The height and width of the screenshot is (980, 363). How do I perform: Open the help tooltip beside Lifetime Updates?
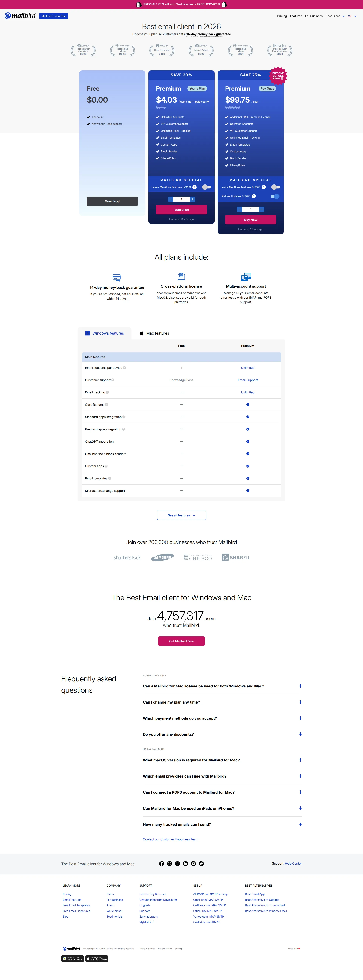[x=254, y=196]
